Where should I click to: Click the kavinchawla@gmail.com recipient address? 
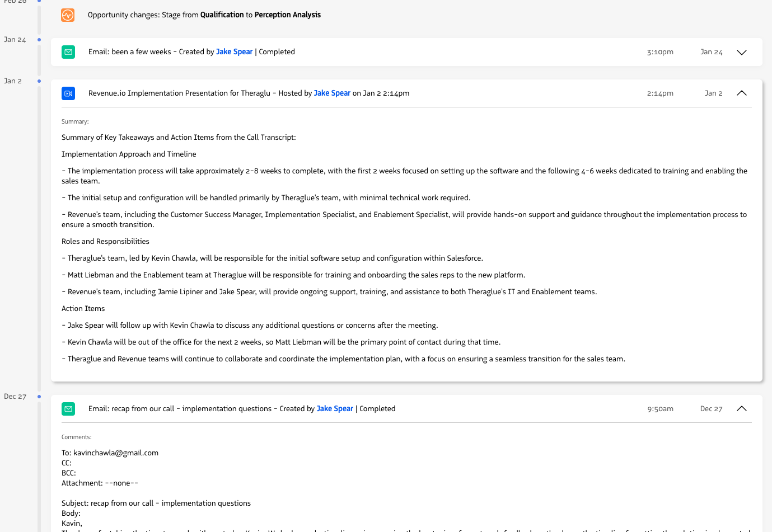(115, 453)
